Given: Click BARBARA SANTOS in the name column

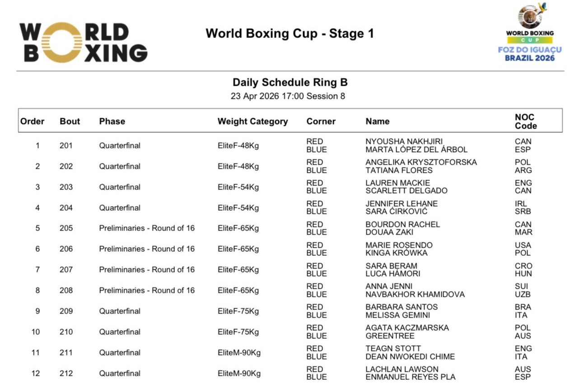Looking at the screenshot, I should [x=401, y=307].
